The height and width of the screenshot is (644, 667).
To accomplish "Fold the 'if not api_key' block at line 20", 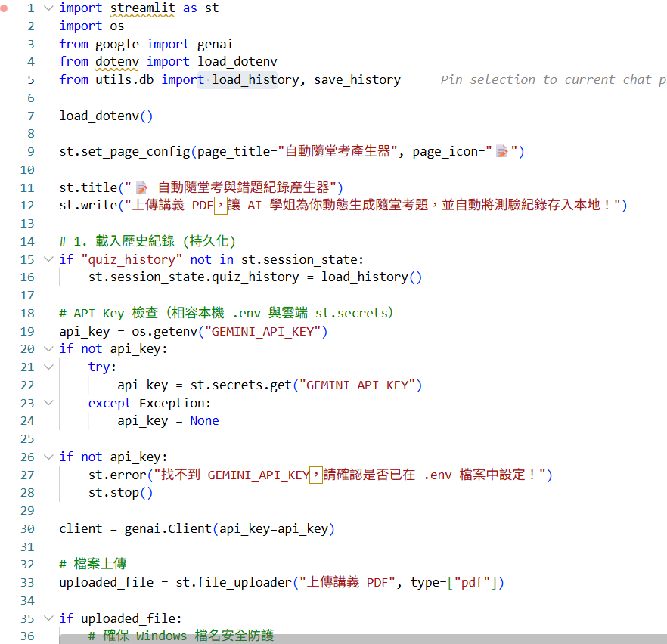I will (49, 348).
